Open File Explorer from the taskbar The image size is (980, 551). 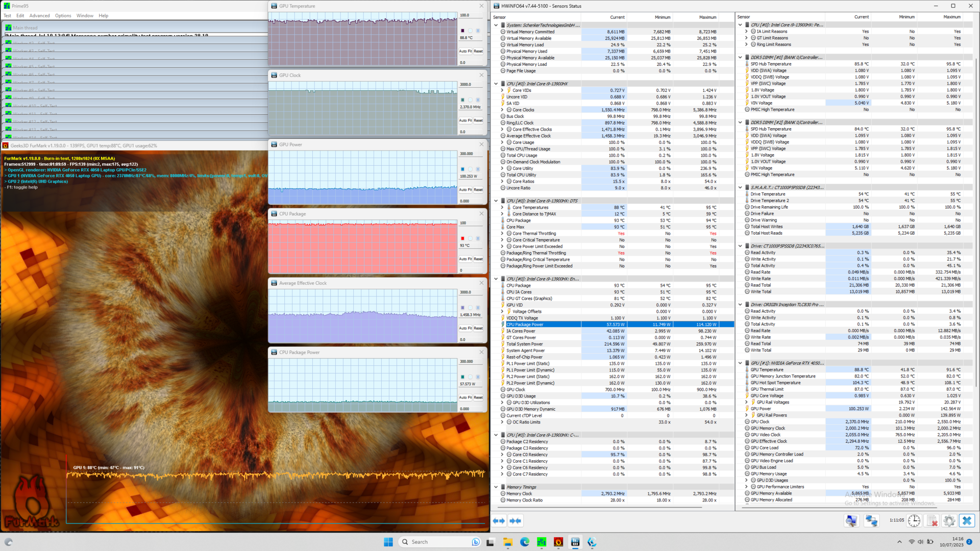507,542
